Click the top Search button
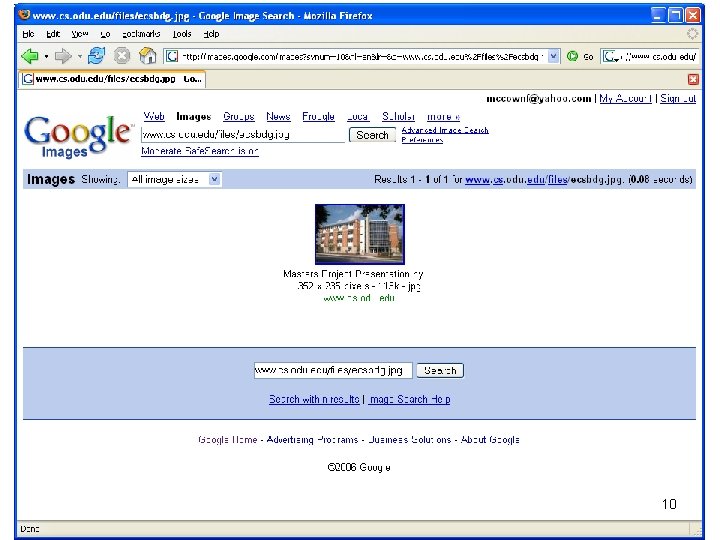This screenshot has width=720, height=540. coord(372,135)
